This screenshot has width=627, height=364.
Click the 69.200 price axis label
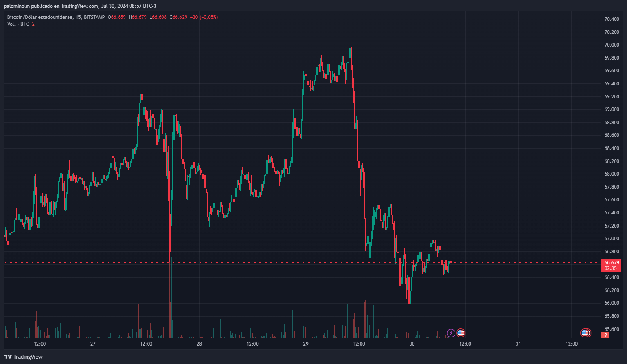pyautogui.click(x=611, y=97)
